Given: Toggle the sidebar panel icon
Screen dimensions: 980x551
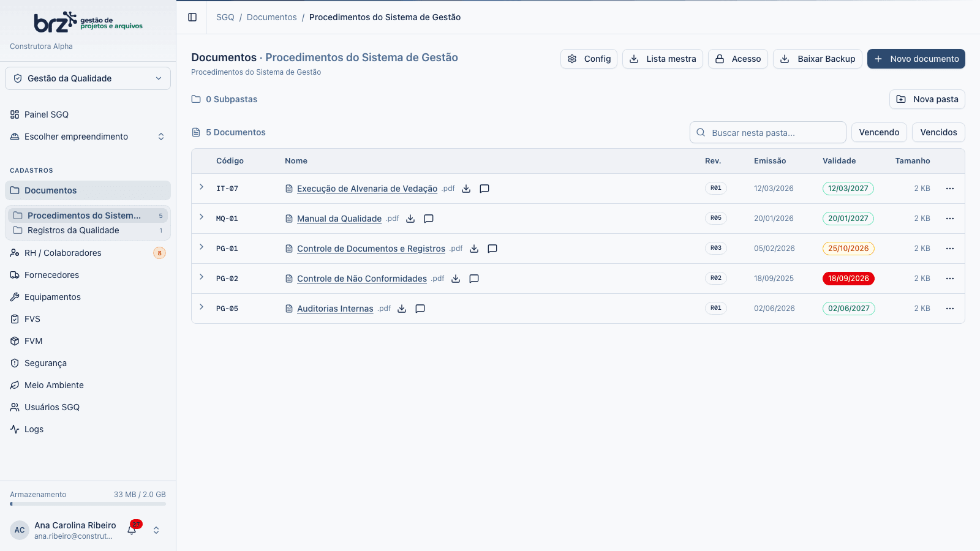Looking at the screenshot, I should [192, 17].
